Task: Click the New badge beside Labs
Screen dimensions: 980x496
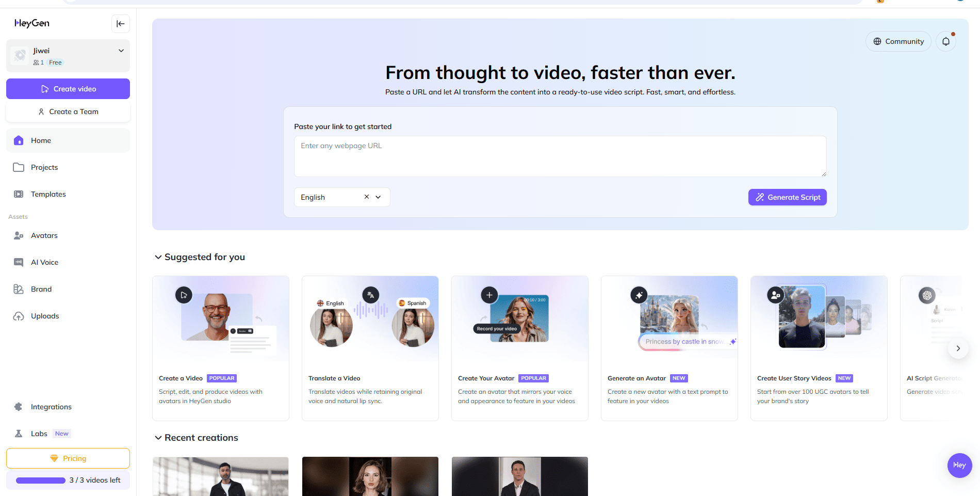Action: click(62, 434)
